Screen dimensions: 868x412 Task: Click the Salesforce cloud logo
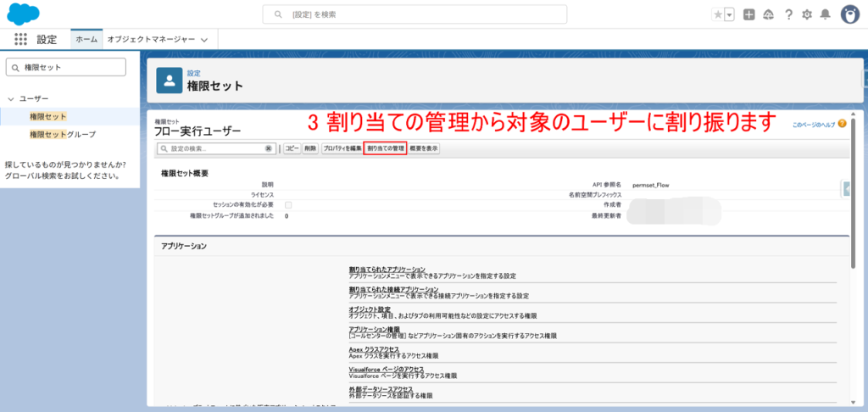point(24,14)
